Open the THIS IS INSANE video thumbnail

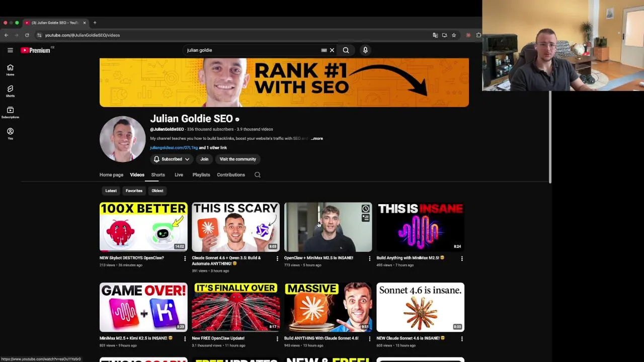tap(420, 227)
